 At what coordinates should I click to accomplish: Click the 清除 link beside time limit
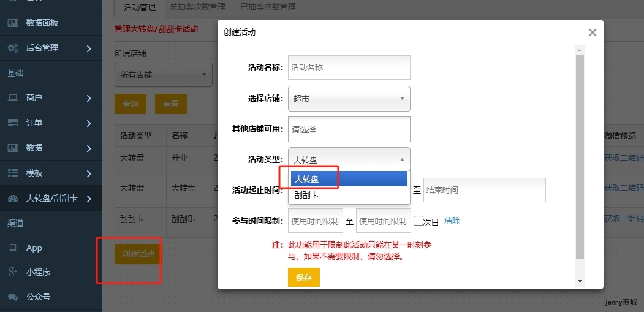click(452, 221)
